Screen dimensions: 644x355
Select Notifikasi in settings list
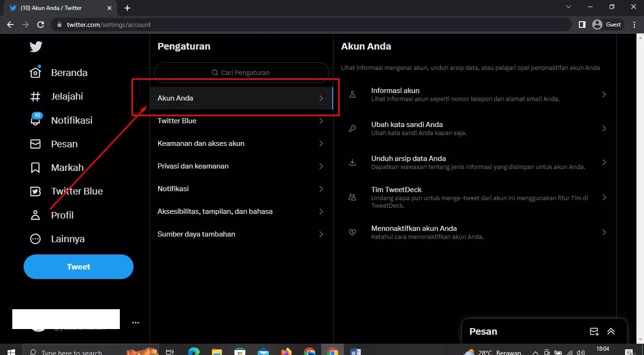point(242,189)
